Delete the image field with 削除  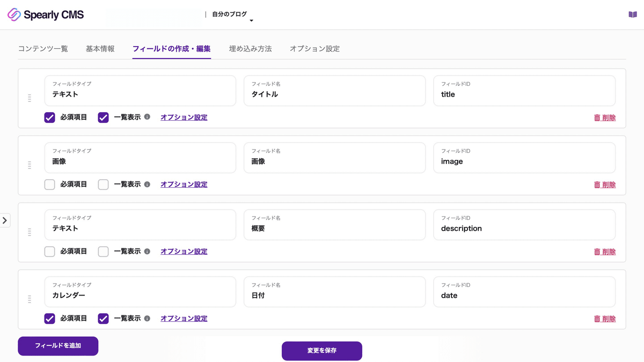click(605, 185)
